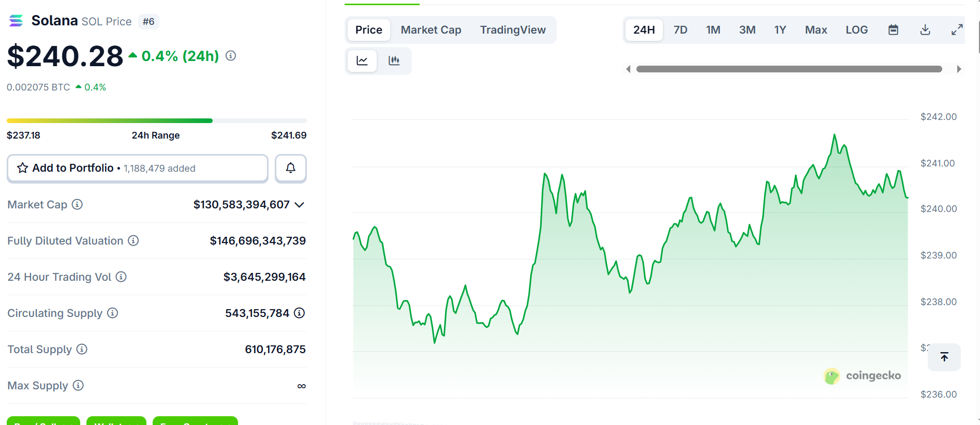The height and width of the screenshot is (425, 980).
Task: Open the Market Cap info icon
Action: 77,204
